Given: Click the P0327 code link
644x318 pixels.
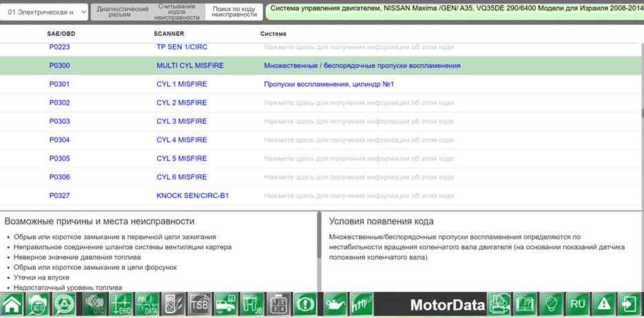Looking at the screenshot, I should point(59,195).
